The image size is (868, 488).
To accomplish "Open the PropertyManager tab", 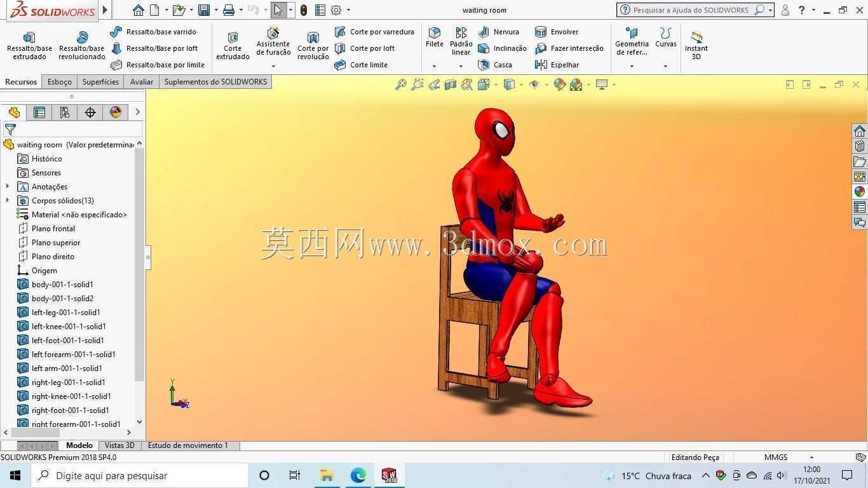I will point(39,112).
